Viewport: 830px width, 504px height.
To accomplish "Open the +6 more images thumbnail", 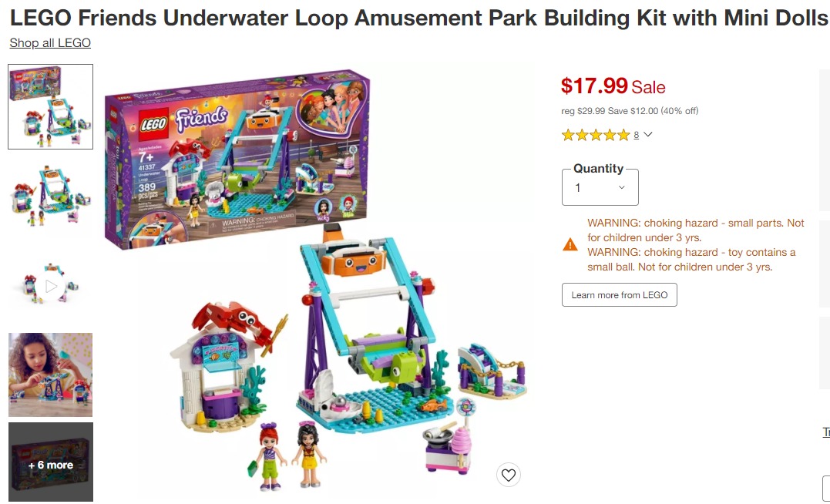I will (51, 462).
